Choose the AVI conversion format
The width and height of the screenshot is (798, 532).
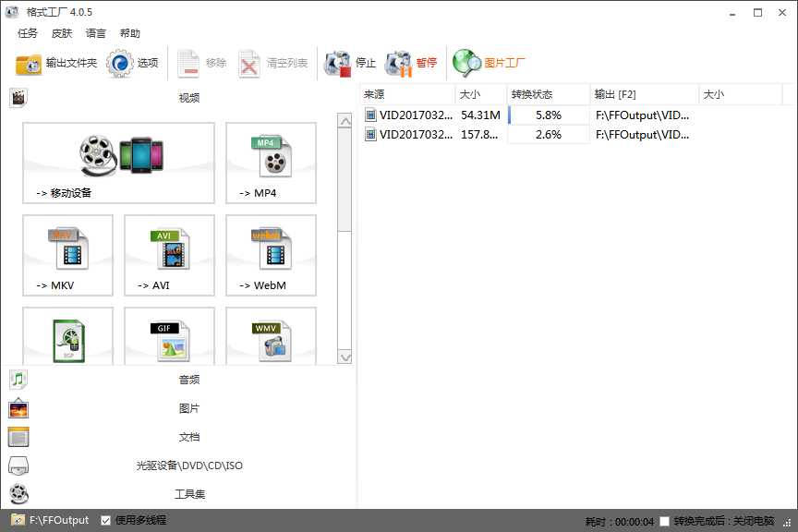169,255
